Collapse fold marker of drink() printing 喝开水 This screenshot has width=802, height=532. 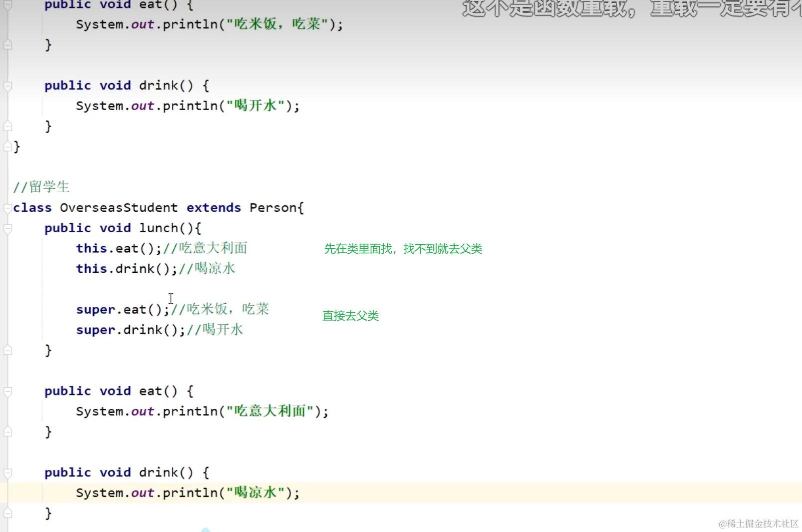[x=8, y=86]
